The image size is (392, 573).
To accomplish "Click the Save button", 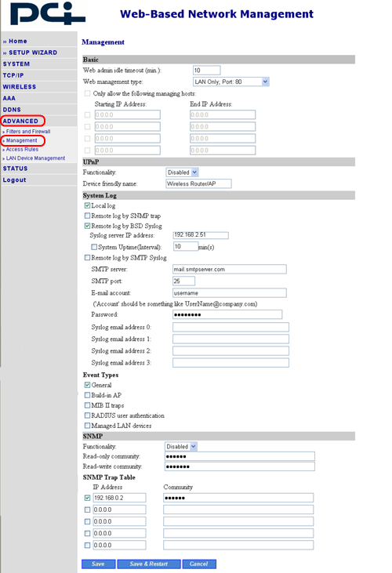I will click(x=99, y=564).
